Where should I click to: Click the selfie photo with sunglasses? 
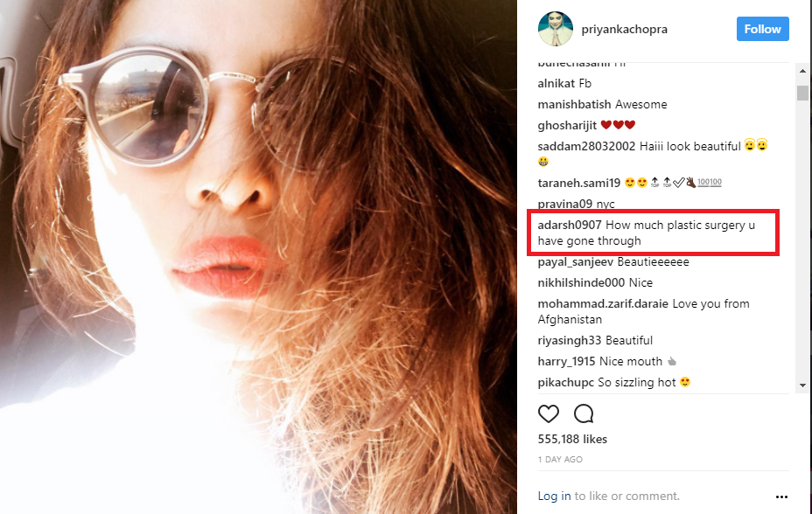click(x=258, y=257)
